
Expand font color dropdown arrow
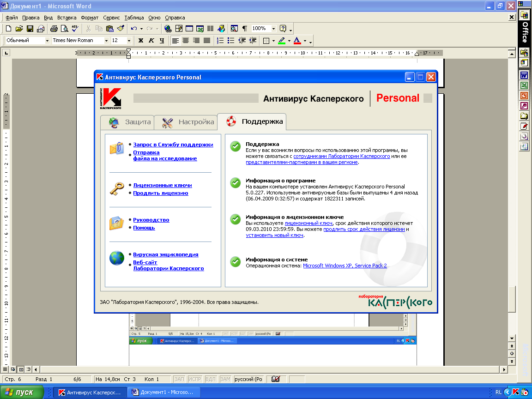point(305,41)
